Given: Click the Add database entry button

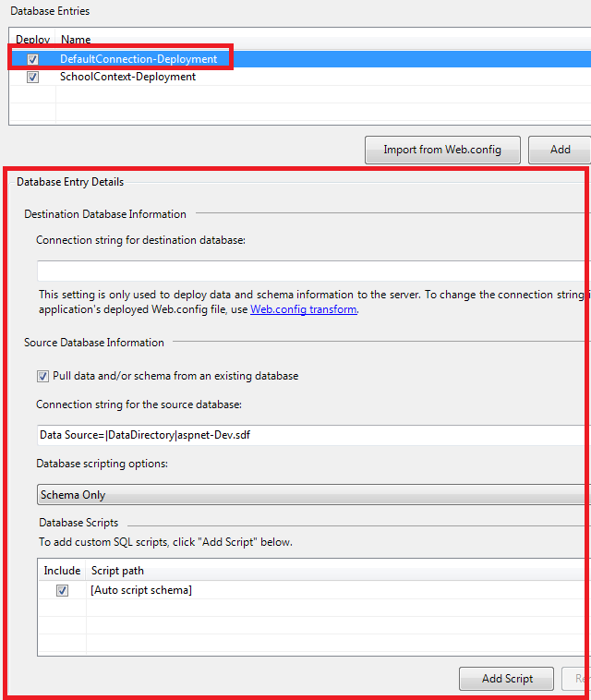Looking at the screenshot, I should 560,150.
